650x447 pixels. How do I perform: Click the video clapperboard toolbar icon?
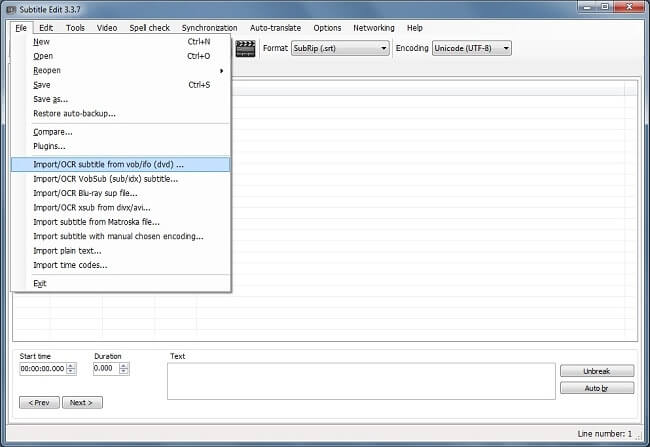(x=245, y=48)
